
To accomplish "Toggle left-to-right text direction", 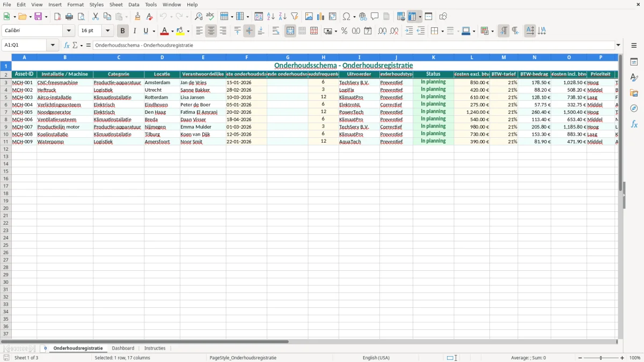I will coord(503,31).
